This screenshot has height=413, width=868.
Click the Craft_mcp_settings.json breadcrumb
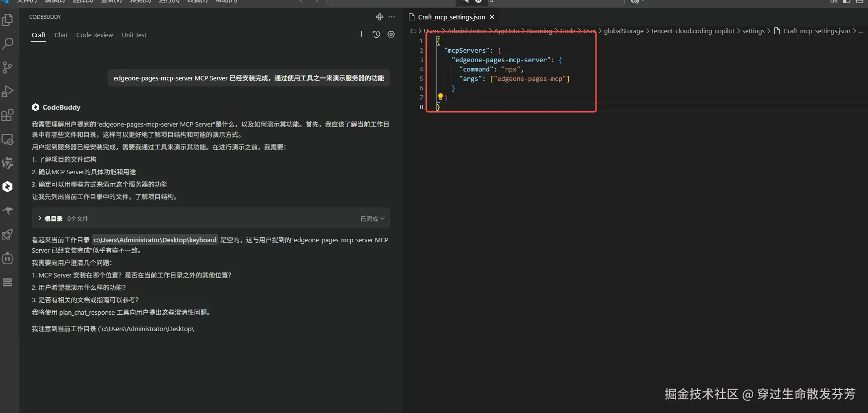point(816,31)
